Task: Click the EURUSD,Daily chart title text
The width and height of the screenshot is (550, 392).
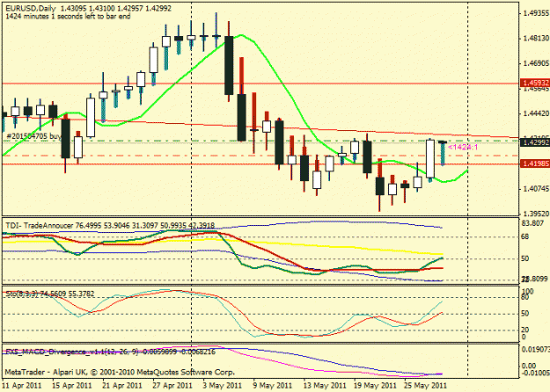Action: [x=31, y=8]
